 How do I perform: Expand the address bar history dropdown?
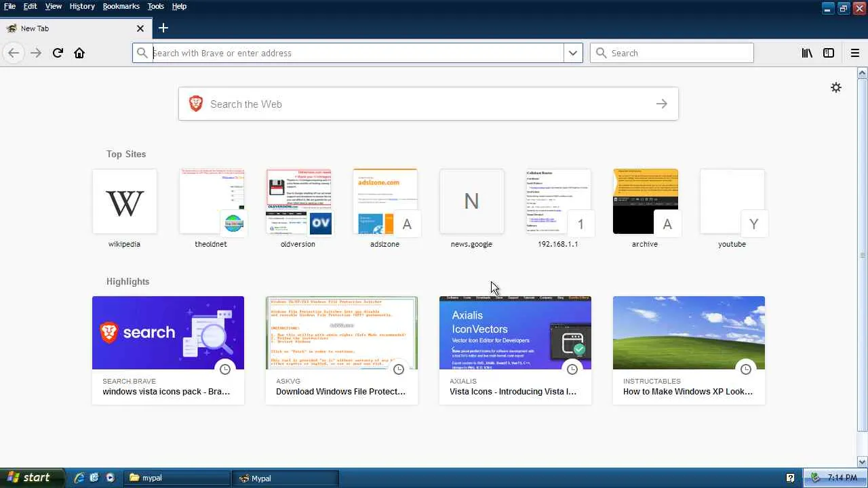pyautogui.click(x=573, y=53)
